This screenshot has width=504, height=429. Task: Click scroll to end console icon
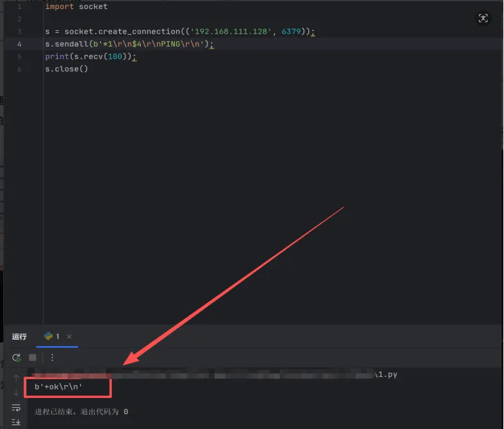click(16, 422)
